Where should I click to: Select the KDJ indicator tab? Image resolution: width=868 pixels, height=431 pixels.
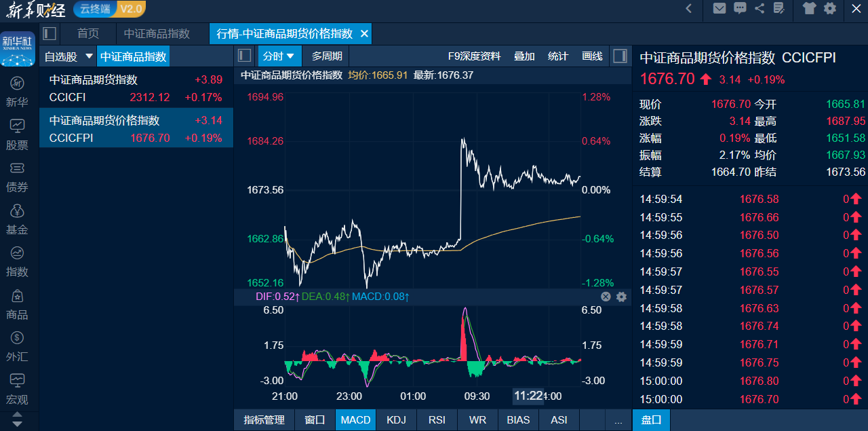(x=396, y=420)
